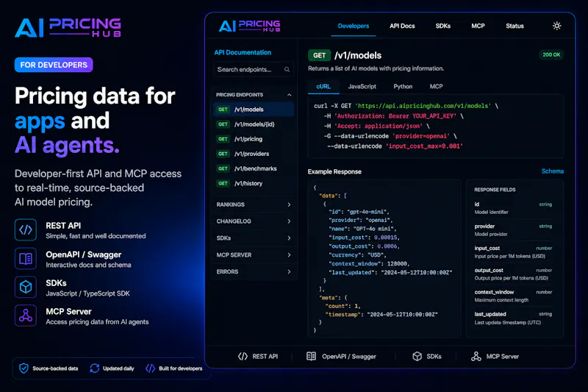
Task: Click the 'id' response field row
Action: 513,208
